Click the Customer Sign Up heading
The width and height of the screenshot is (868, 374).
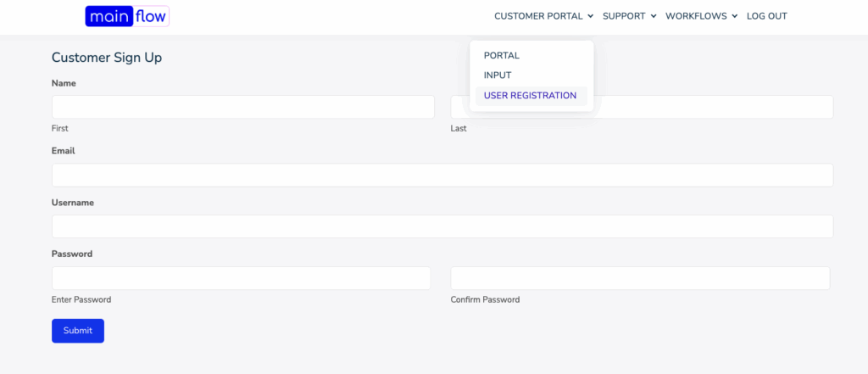[107, 58]
